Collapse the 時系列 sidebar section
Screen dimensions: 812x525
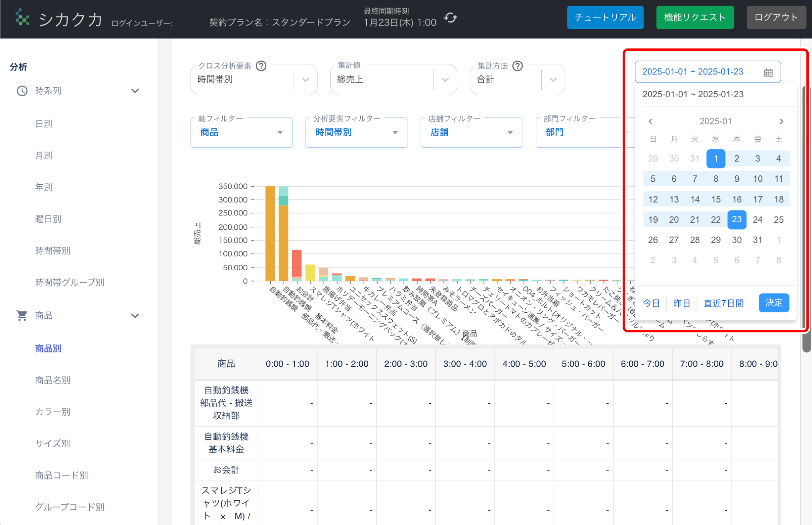(x=135, y=91)
